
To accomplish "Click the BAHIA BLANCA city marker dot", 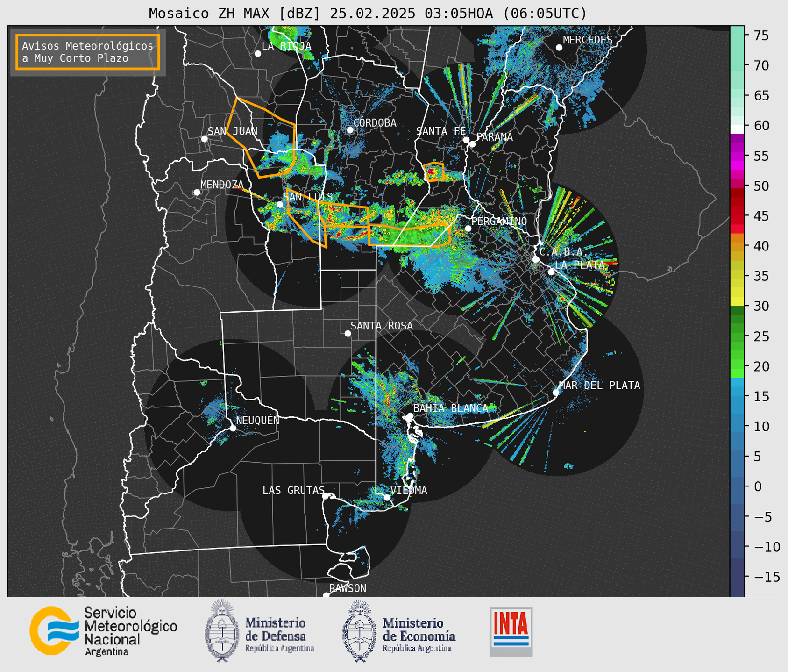I will 410,416.
